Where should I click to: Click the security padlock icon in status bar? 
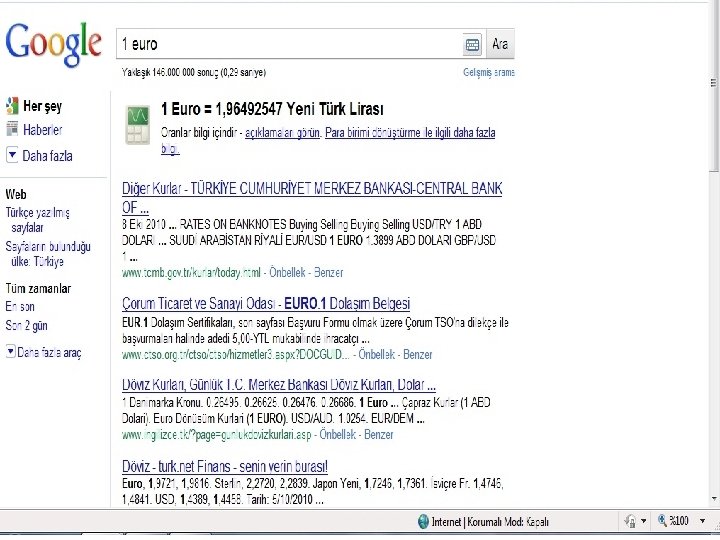coord(630,521)
